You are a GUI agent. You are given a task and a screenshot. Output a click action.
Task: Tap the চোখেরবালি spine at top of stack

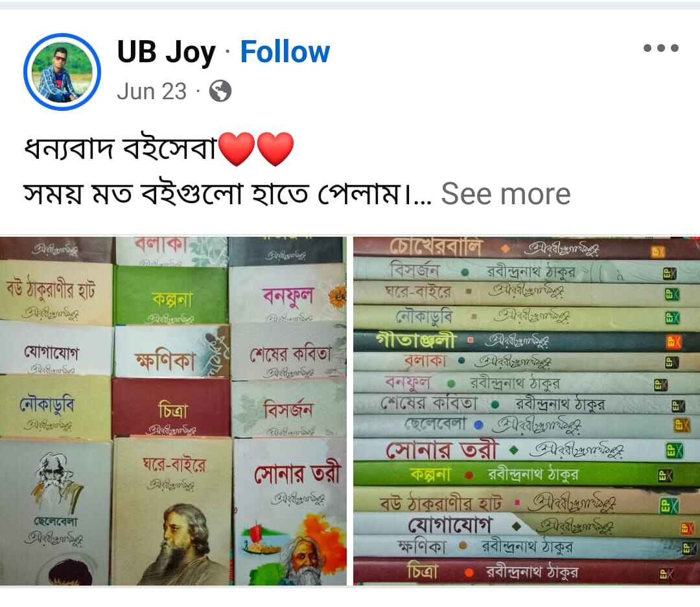(x=527, y=248)
